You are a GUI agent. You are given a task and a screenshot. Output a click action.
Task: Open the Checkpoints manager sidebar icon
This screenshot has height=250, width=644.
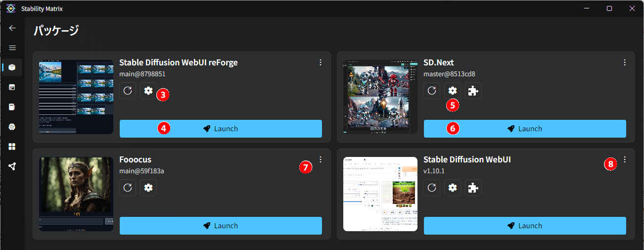(12, 107)
